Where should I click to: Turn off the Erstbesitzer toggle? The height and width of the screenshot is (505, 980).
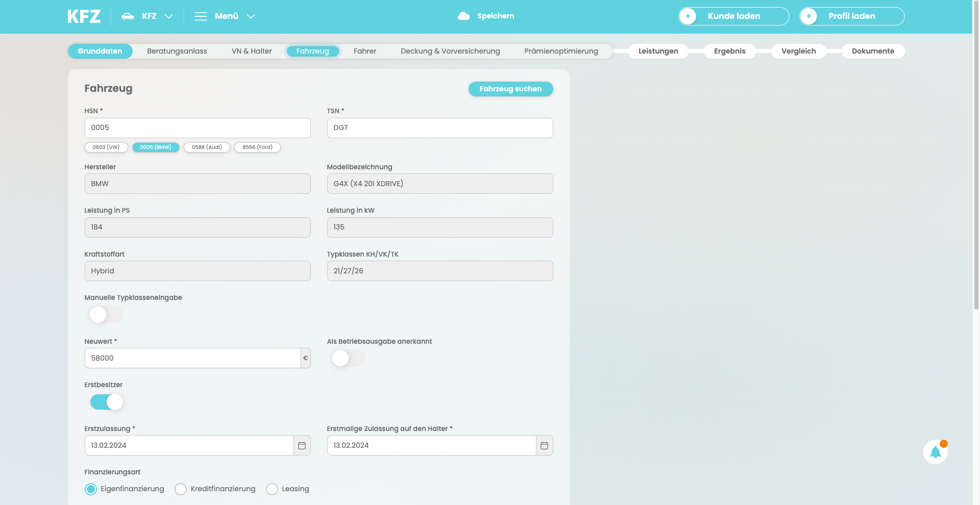pos(106,402)
